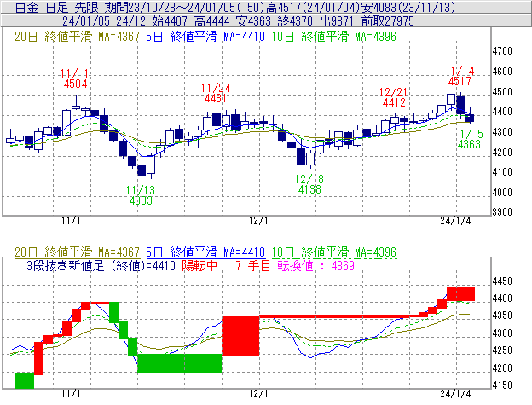
Task: Click the upper chart's 12/1 date axis label
Action: [258, 221]
